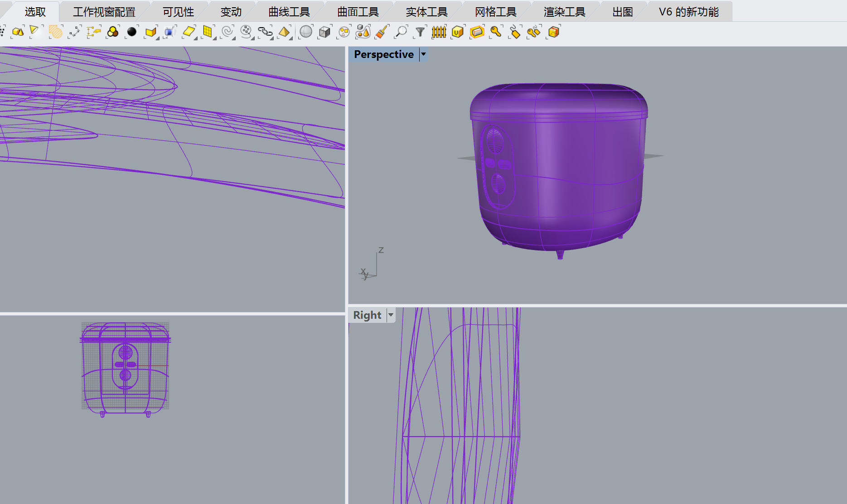Click the black sphere icon
This screenshot has width=847, height=504.
pos(132,32)
